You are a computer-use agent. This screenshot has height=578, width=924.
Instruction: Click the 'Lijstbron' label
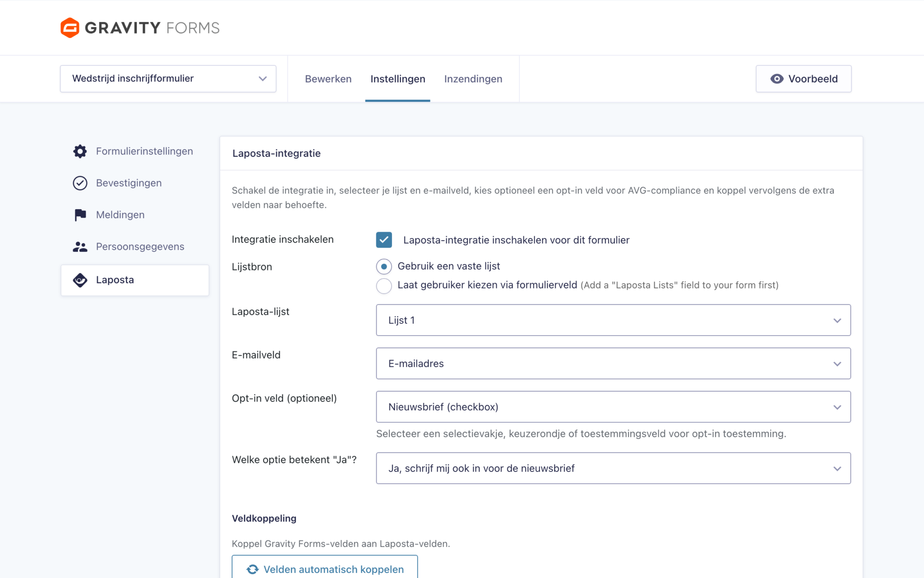coord(252,267)
